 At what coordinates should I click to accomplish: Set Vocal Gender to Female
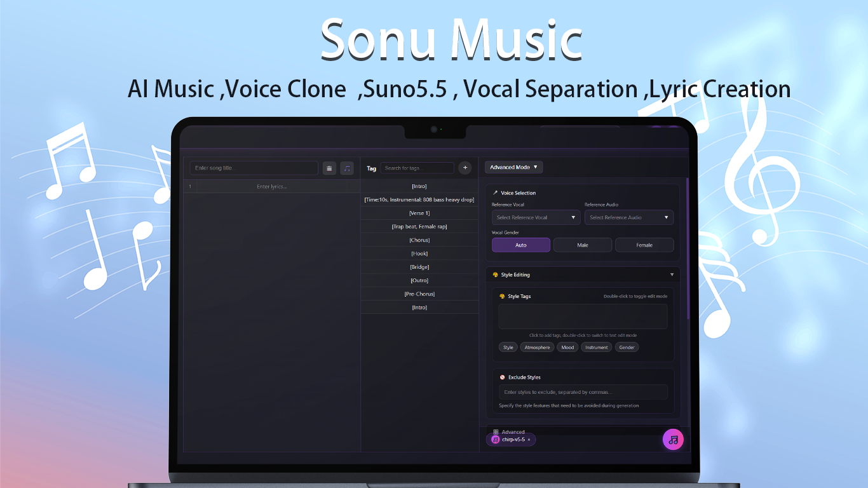644,245
